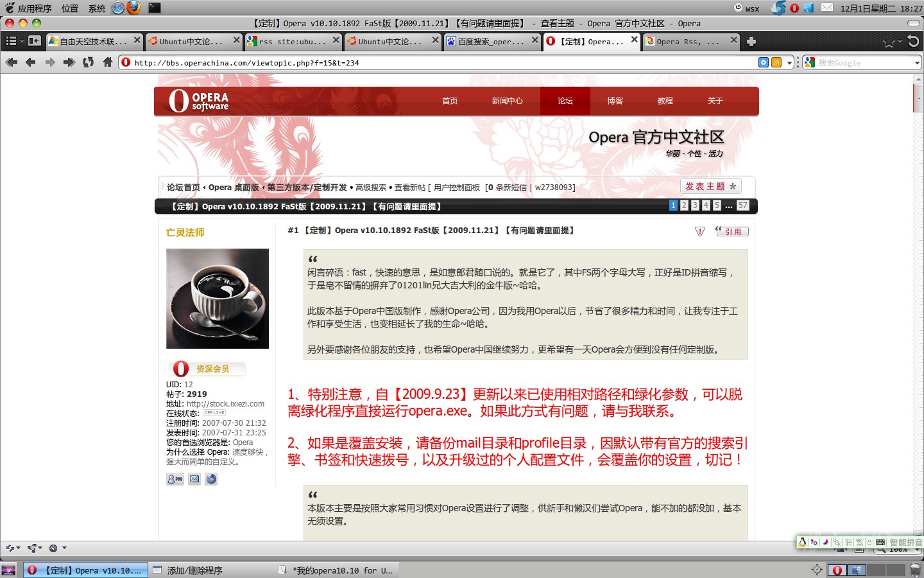Expand the Opera Turbo dropdown arrow

coord(64,548)
